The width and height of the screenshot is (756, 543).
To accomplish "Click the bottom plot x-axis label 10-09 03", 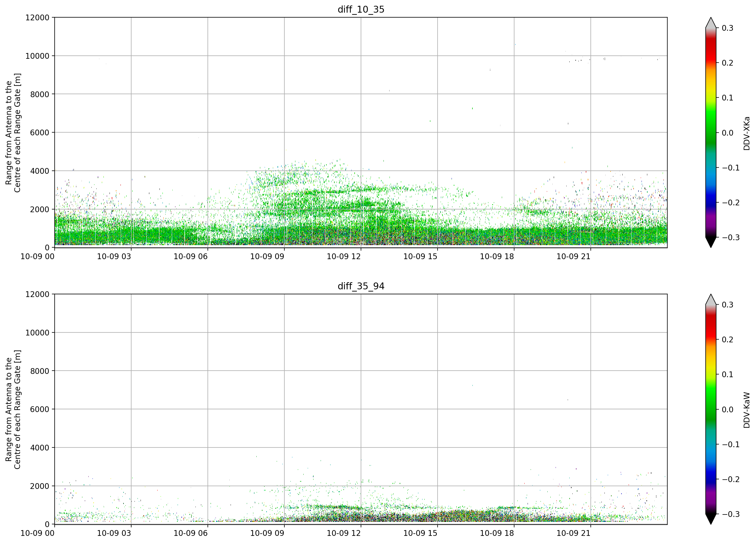I will click(114, 533).
